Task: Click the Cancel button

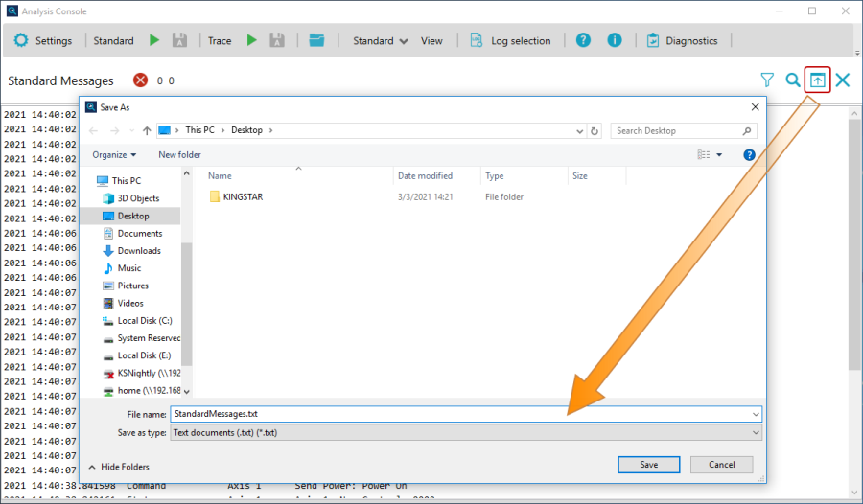Action: pos(721,465)
